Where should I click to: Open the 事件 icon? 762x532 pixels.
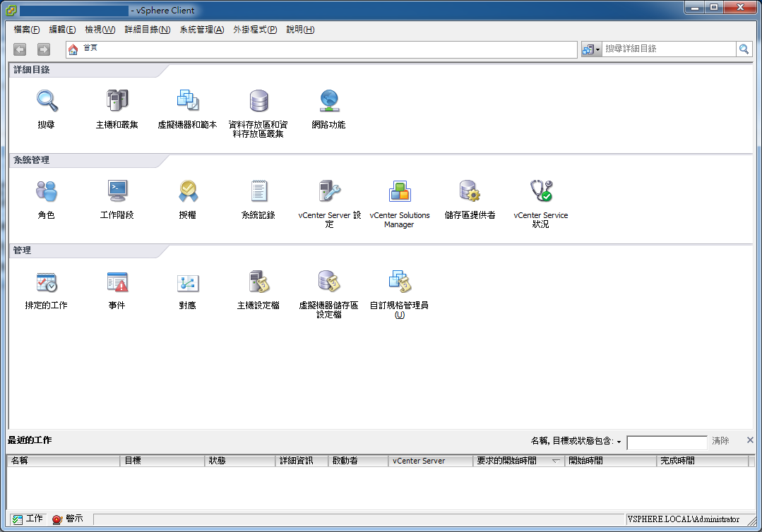pyautogui.click(x=117, y=283)
